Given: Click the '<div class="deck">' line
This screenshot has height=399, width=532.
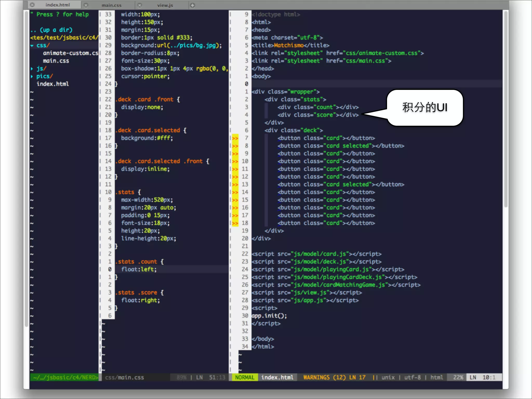Looking at the screenshot, I should click(294, 130).
